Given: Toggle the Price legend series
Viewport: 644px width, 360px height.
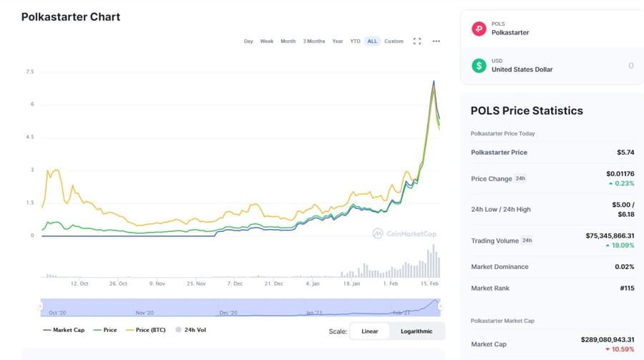Looking at the screenshot, I should pyautogui.click(x=106, y=331).
